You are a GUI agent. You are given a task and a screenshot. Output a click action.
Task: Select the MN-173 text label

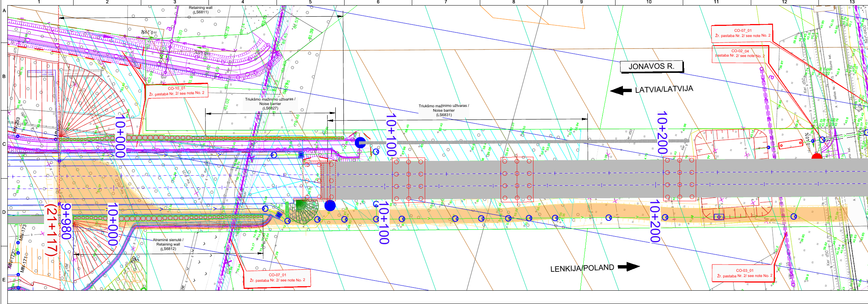click(x=24, y=233)
